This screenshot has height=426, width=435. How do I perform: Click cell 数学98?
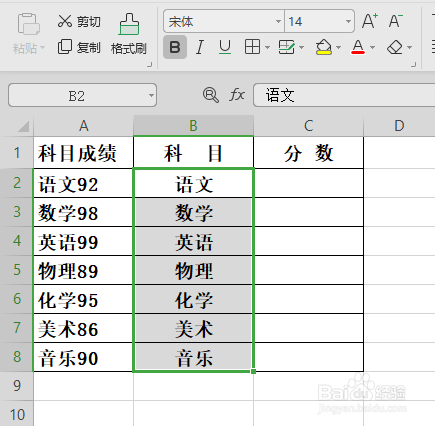tap(83, 212)
